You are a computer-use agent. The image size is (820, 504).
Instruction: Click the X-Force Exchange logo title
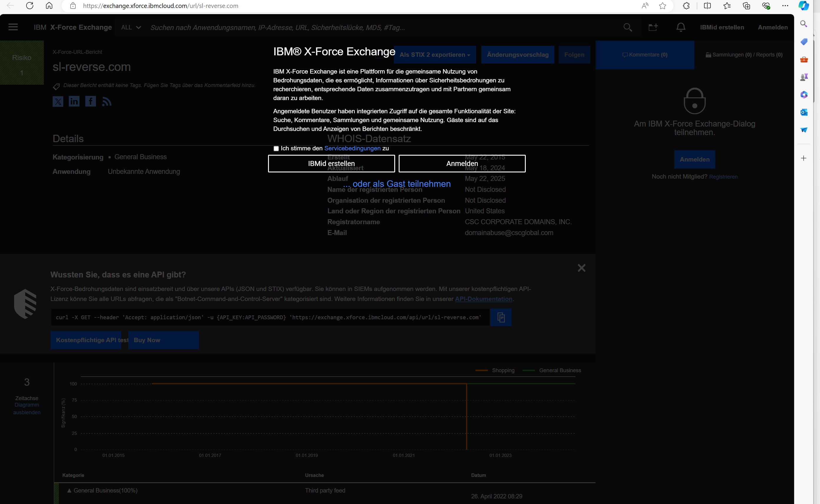click(x=73, y=27)
